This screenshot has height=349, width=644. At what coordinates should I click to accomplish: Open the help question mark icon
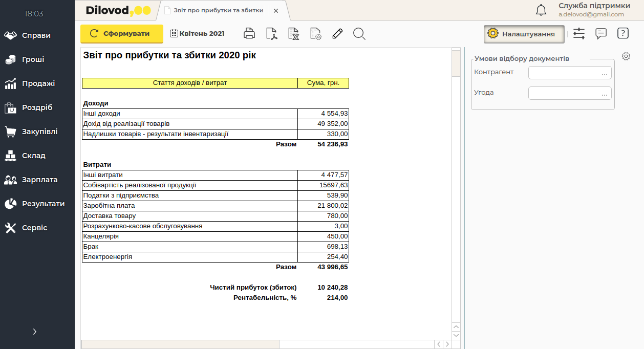[x=622, y=34]
